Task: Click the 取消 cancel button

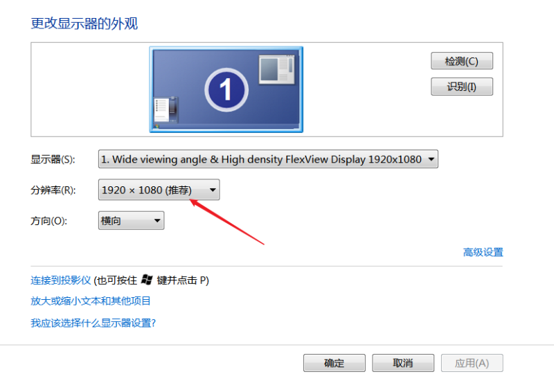Action: pos(403,363)
